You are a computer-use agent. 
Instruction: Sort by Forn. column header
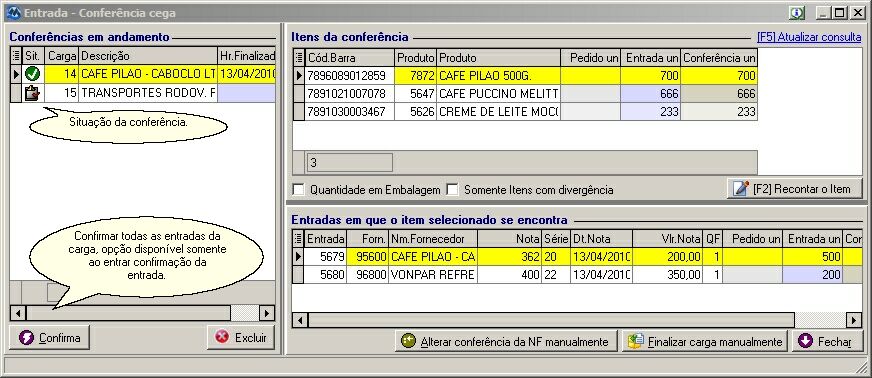367,239
